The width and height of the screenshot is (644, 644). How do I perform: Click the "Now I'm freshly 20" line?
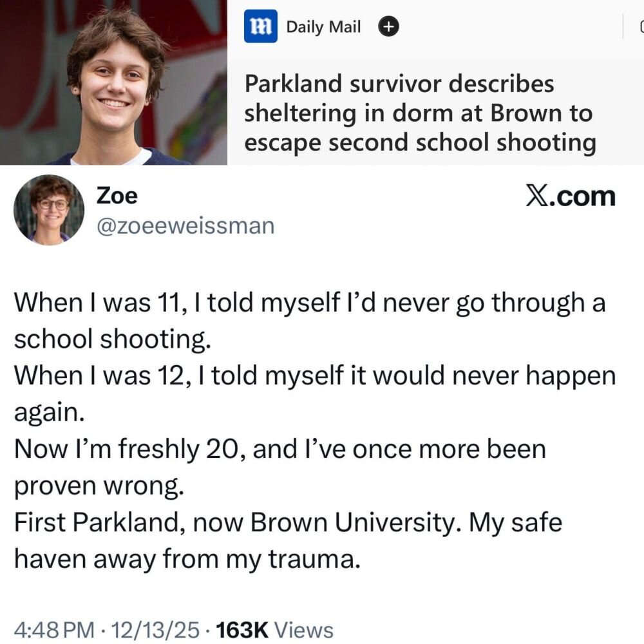click(x=279, y=449)
